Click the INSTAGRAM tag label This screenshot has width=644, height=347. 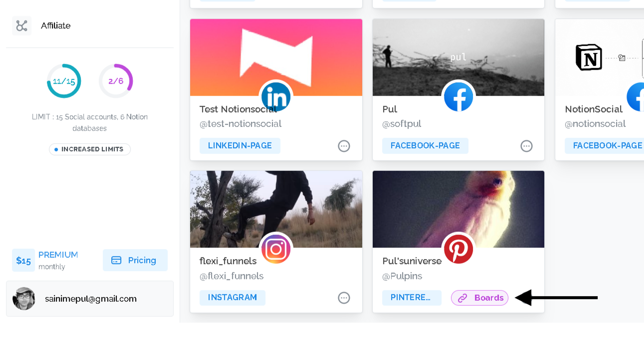point(232,297)
